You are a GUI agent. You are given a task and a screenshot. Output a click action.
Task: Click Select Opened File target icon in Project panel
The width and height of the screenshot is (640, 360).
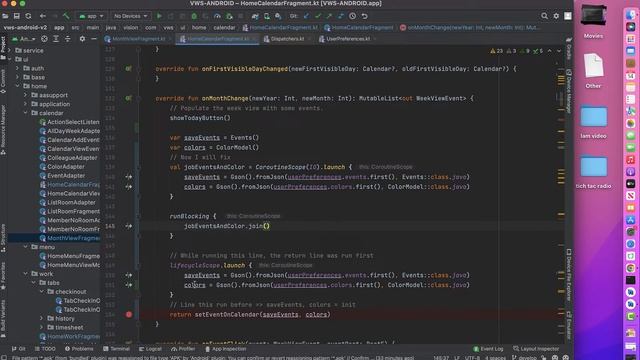[x=44, y=39]
